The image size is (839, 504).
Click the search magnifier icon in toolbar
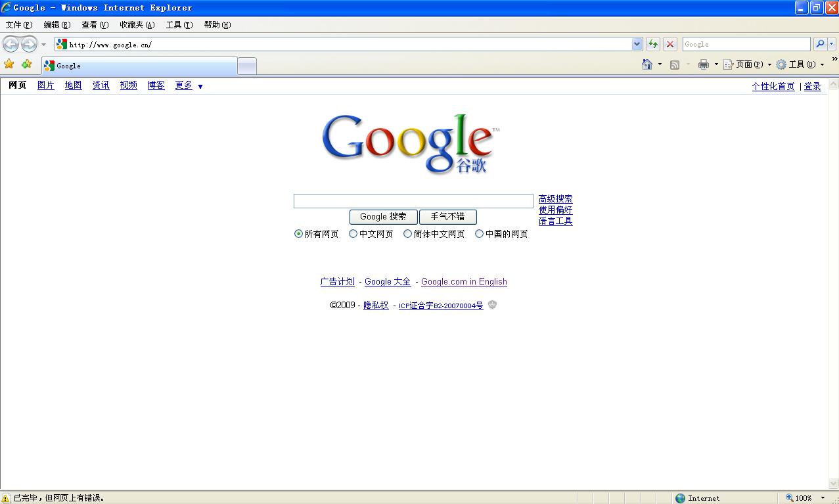click(x=820, y=44)
